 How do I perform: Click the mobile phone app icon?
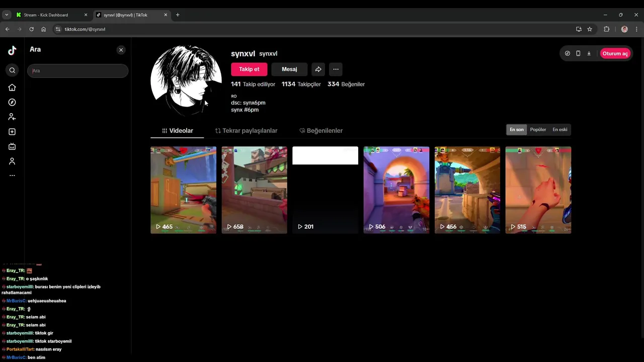click(x=578, y=53)
